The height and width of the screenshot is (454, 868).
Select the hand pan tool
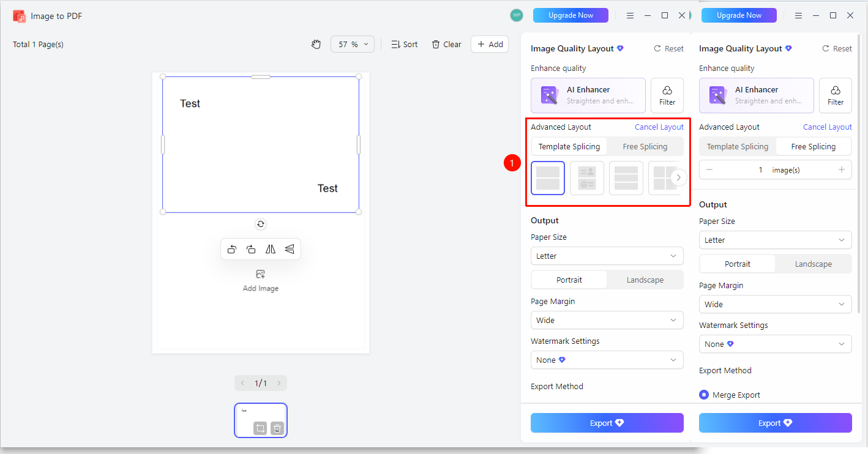coord(316,44)
